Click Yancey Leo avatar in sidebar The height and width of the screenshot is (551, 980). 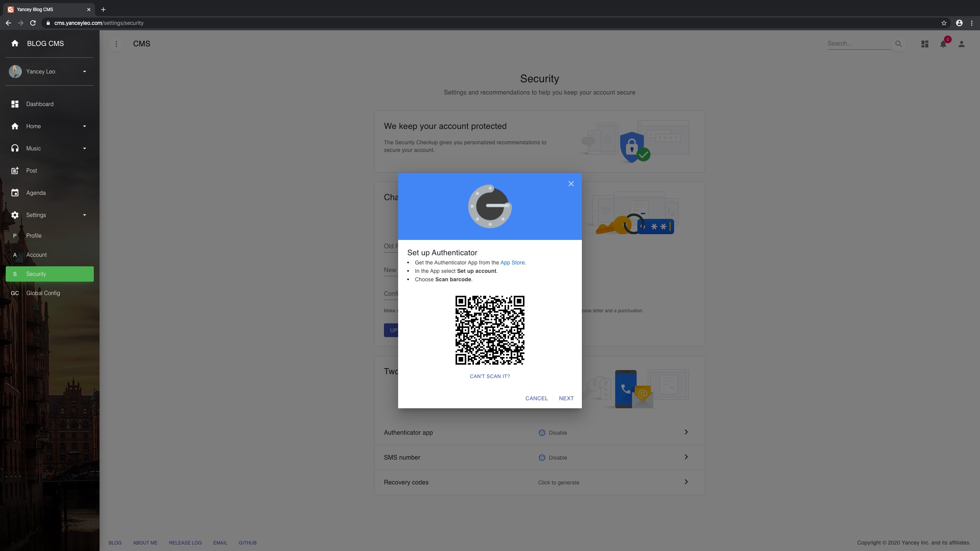coord(15,72)
